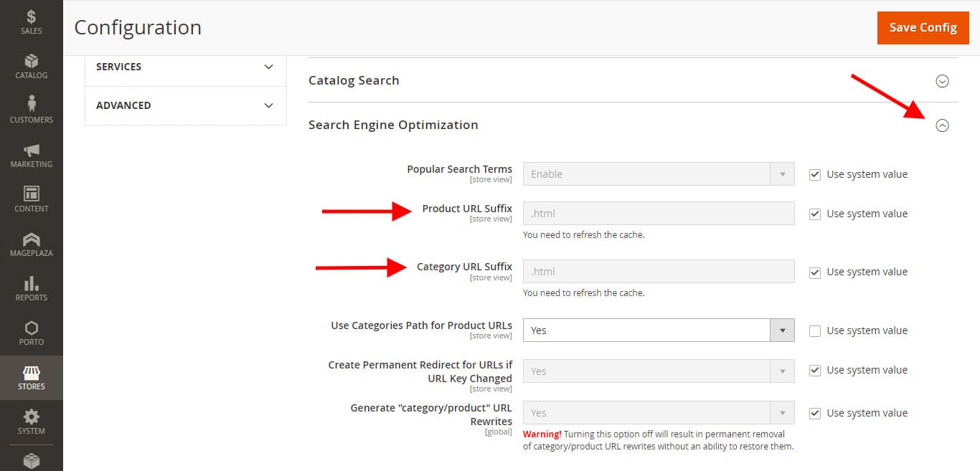The width and height of the screenshot is (980, 471).
Task: Open Use Categories Path for Product URLs dropdown
Action: tap(658, 330)
